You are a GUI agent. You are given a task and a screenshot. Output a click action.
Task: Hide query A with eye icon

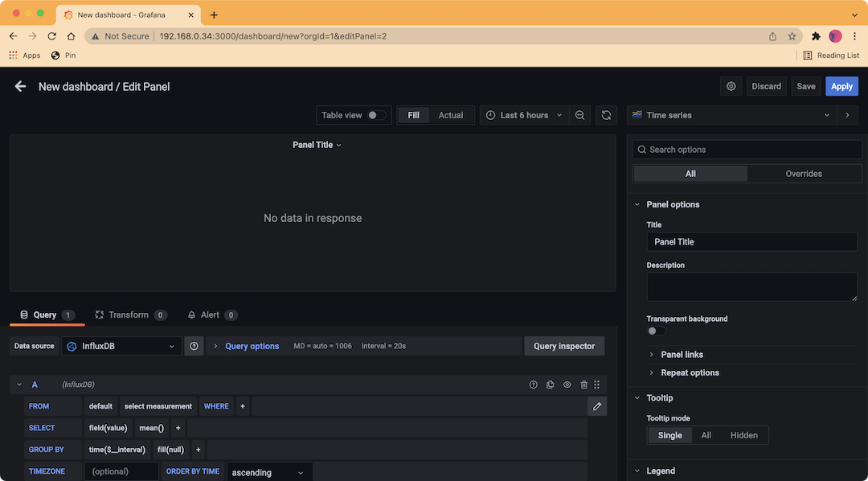tap(567, 384)
